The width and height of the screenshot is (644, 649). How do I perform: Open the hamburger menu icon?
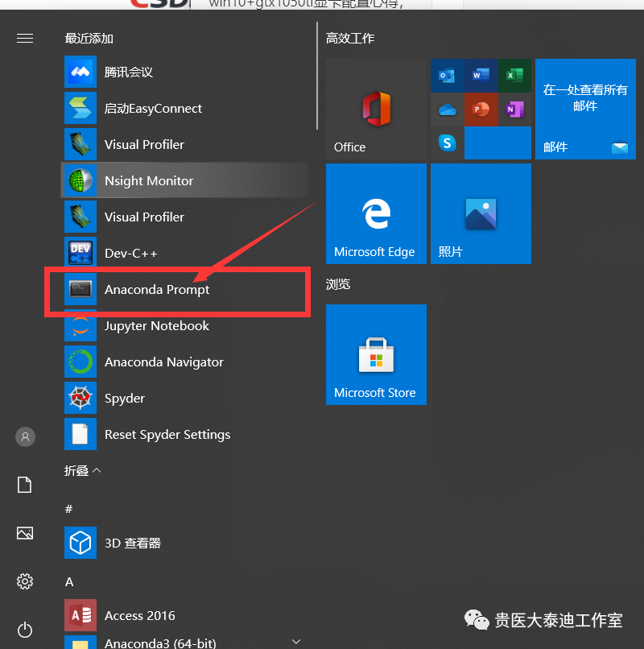(x=25, y=39)
